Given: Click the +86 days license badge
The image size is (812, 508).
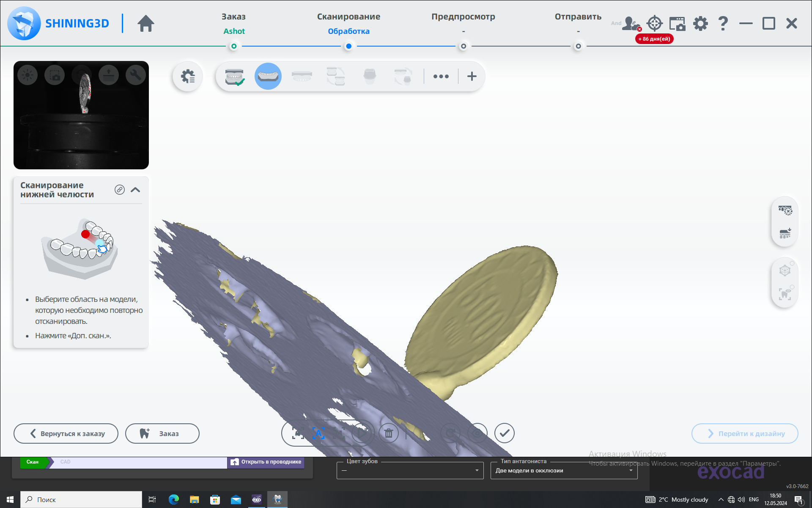Looking at the screenshot, I should point(654,39).
